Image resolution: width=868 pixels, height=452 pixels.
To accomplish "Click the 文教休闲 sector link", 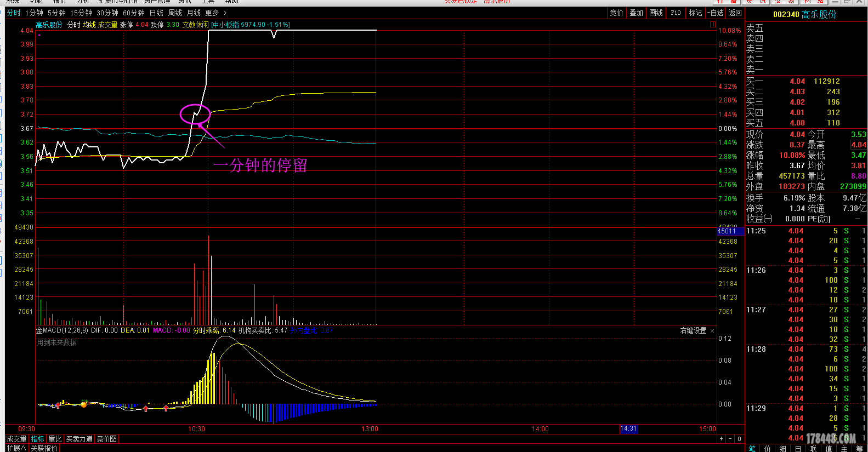I will coord(195,25).
